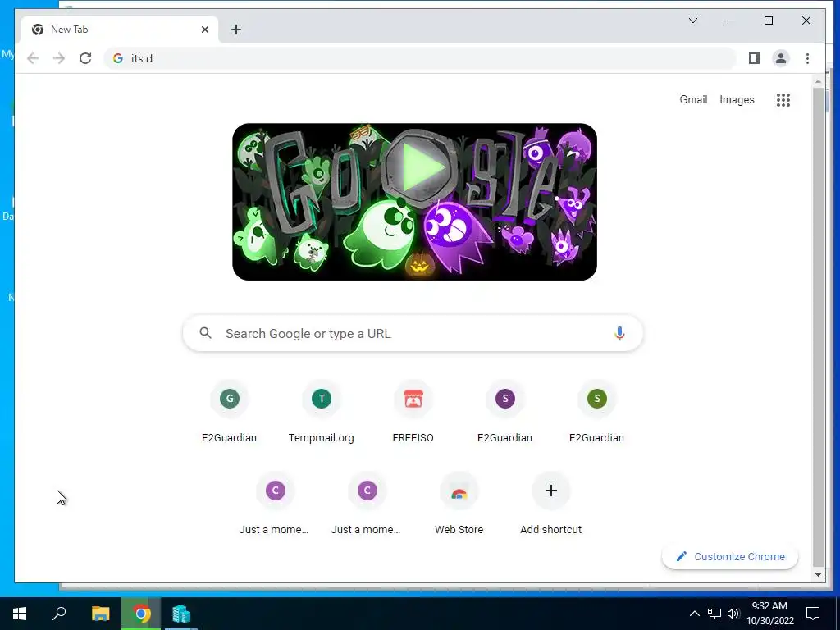The image size is (840, 630).
Task: Open the FREEISO shortcut
Action: (x=413, y=412)
